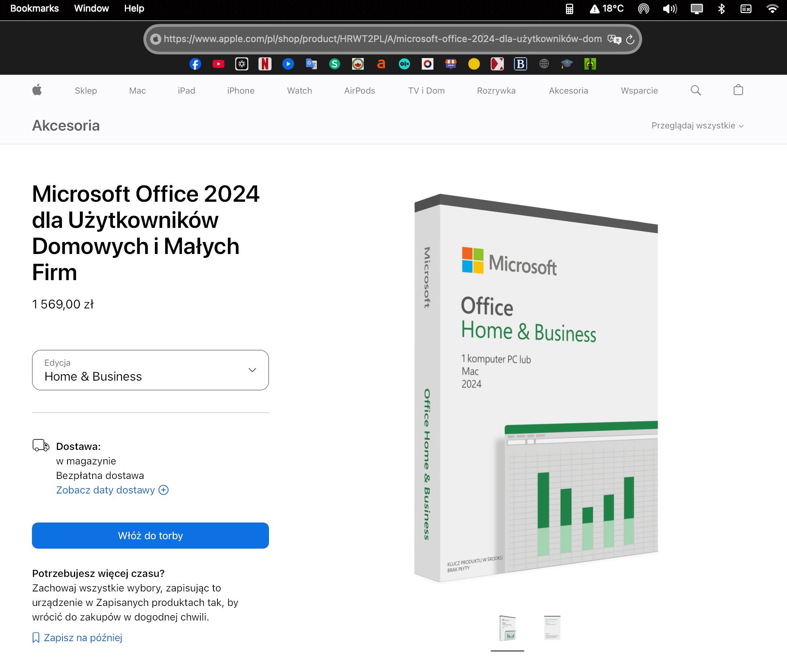Reload the page with the refresh icon
787x672 pixels.
630,40
